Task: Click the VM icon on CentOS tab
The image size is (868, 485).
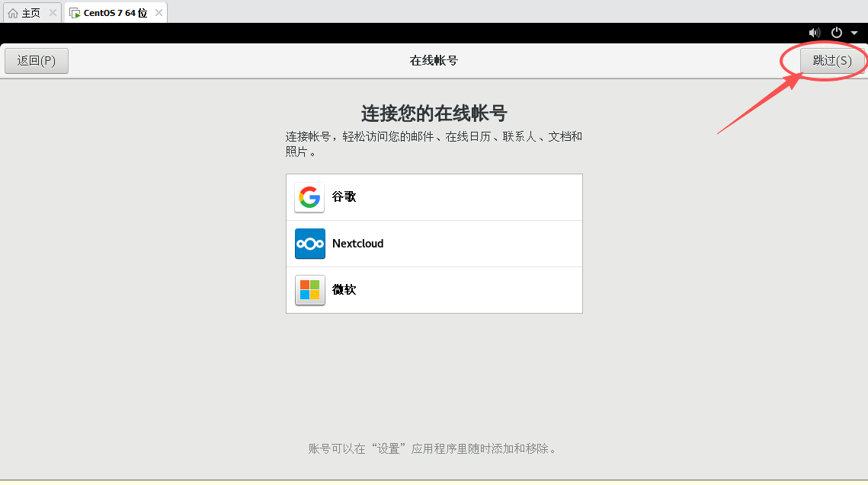Action: tap(75, 13)
